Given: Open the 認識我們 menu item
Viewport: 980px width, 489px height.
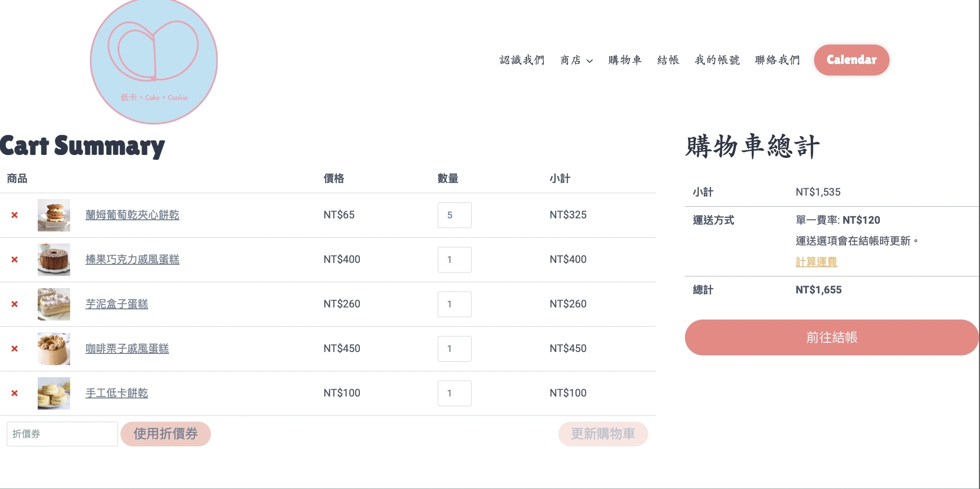Looking at the screenshot, I should pos(522,60).
